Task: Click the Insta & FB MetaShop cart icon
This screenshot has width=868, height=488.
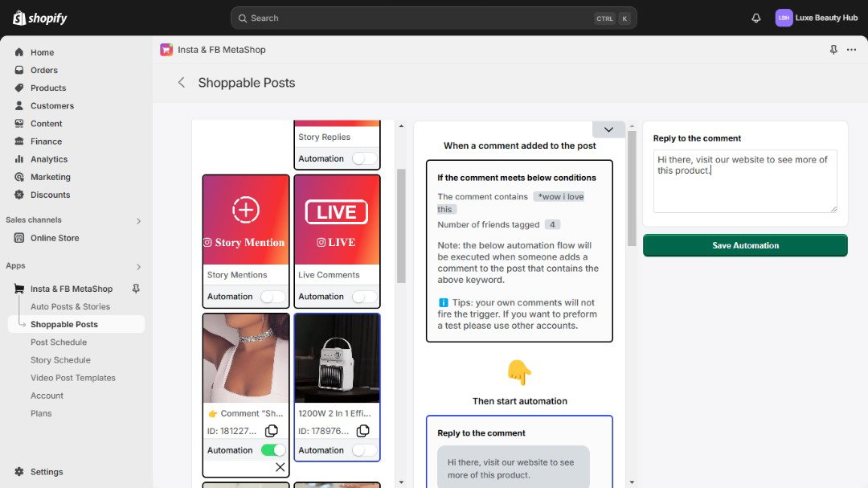Action: [x=19, y=289]
